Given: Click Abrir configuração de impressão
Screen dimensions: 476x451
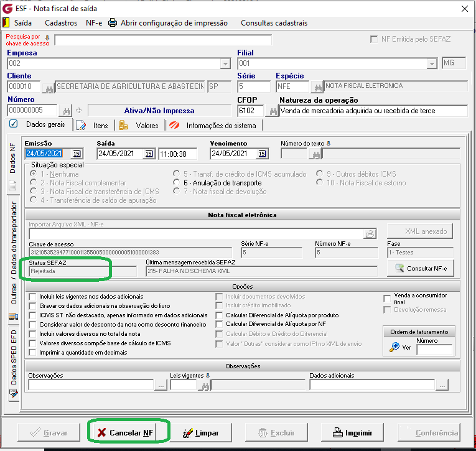Looking at the screenshot, I should click(174, 23).
